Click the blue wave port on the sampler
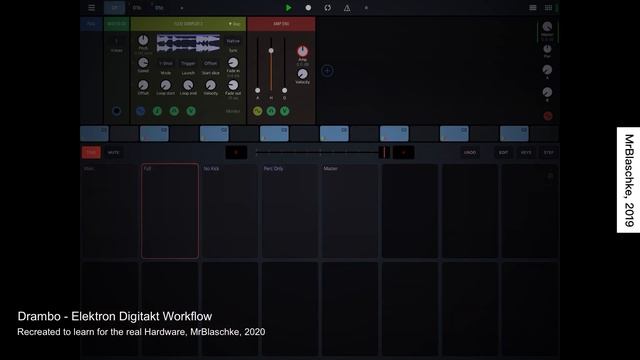 [x=140, y=111]
